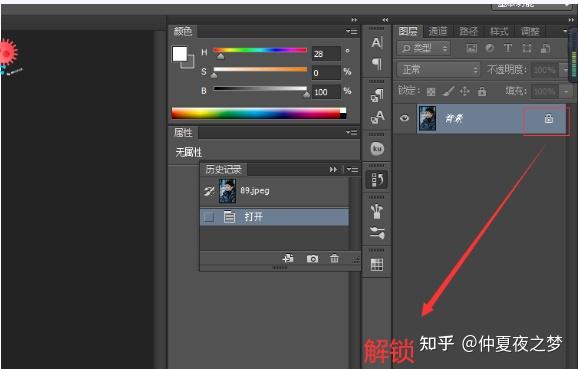Click the 填充 fill value field
Image resolution: width=578 pixels, height=369 pixels.
pos(546,91)
